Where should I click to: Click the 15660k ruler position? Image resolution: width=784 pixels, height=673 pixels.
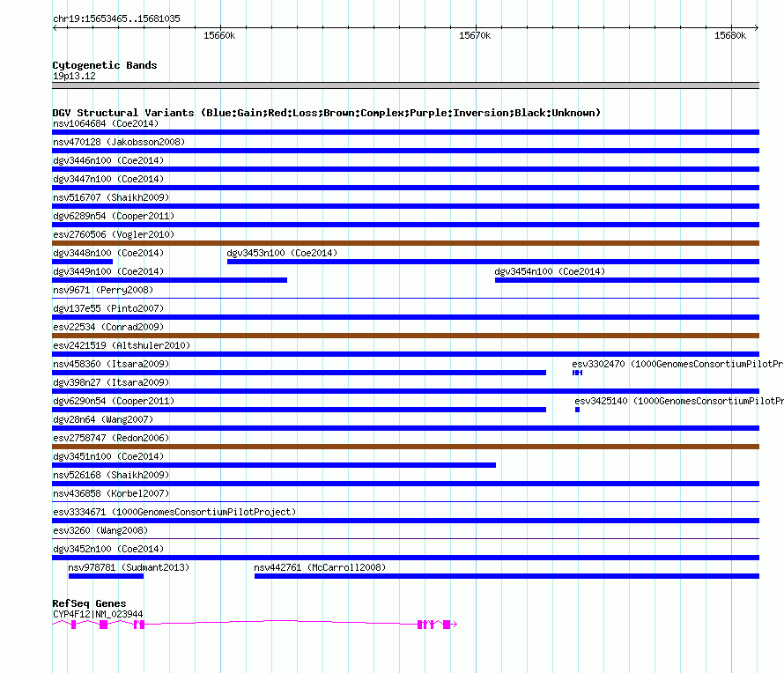219,35
